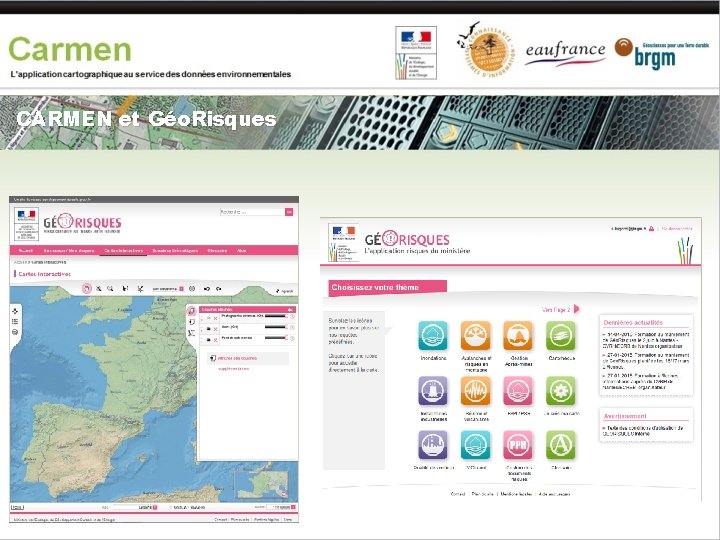Image resolution: width=720 pixels, height=540 pixels.
Task: Adjust opacity slider of Photographies aériennes layer
Action: click(276, 316)
